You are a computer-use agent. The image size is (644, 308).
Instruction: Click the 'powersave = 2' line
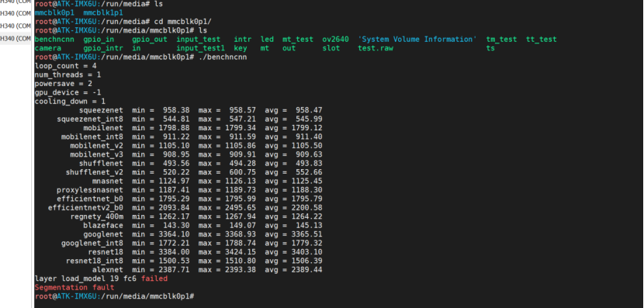[x=64, y=84]
